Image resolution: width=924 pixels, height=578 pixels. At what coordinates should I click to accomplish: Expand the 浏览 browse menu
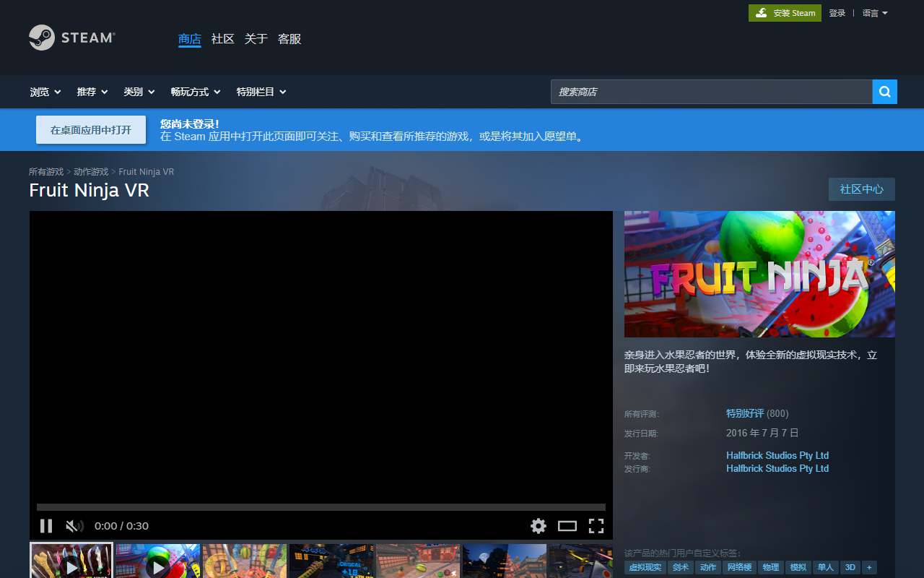[x=45, y=92]
